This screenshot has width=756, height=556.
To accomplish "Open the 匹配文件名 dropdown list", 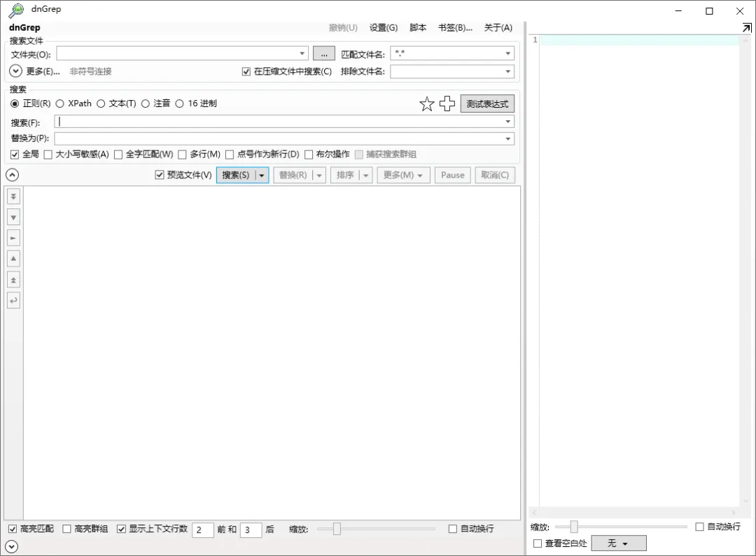I will [x=510, y=52].
